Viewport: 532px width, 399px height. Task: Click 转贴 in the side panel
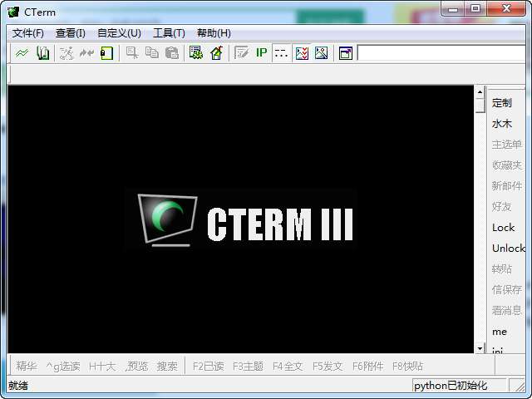click(501, 268)
